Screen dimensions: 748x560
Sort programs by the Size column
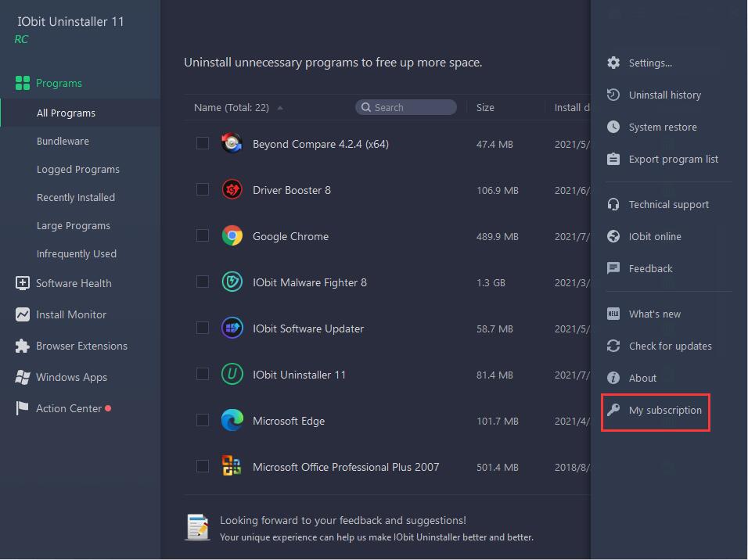click(485, 108)
